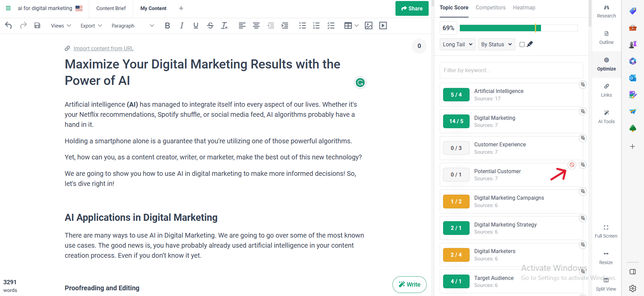Click the green Share button
Screen dimensions: 644x296
pyautogui.click(x=412, y=8)
